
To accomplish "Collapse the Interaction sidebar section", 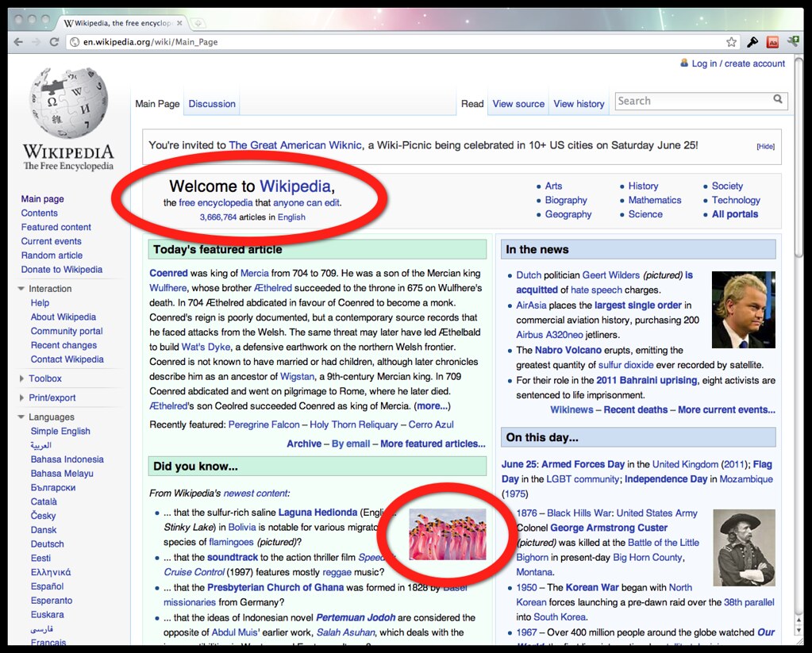I will coord(21,289).
